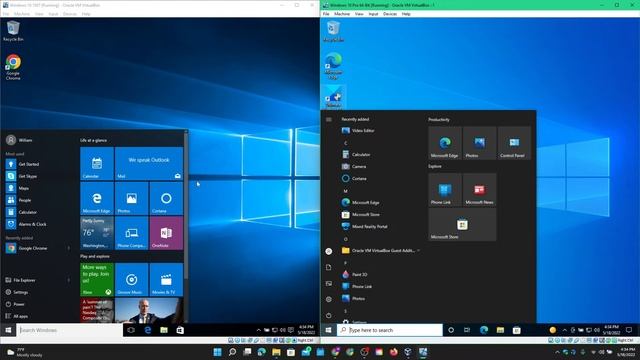Viewport: 640px width, 360px height.
Task: Open Microsoft Store tile in right Start menu
Action: click(462, 224)
